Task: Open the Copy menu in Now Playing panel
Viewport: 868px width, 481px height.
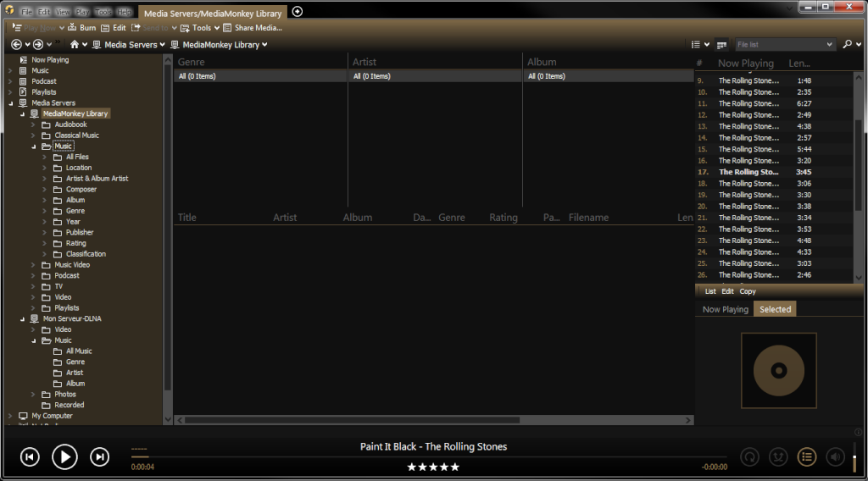Action: (748, 291)
